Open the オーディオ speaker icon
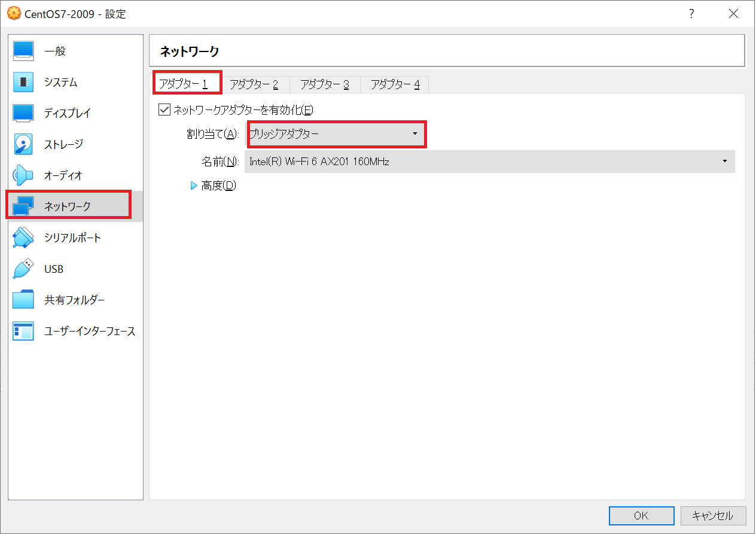This screenshot has width=756, height=535. (x=23, y=175)
